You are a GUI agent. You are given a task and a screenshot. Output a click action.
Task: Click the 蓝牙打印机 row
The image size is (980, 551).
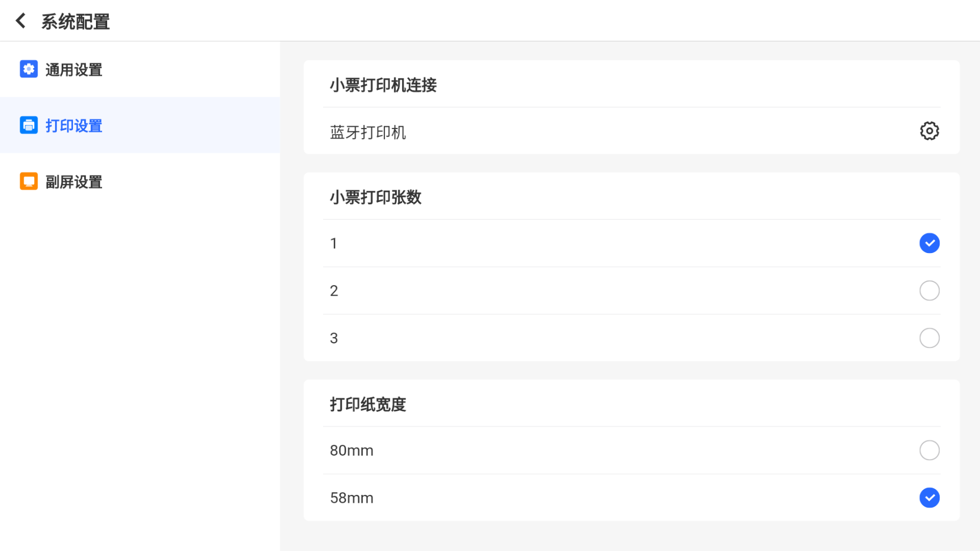pyautogui.click(x=632, y=131)
